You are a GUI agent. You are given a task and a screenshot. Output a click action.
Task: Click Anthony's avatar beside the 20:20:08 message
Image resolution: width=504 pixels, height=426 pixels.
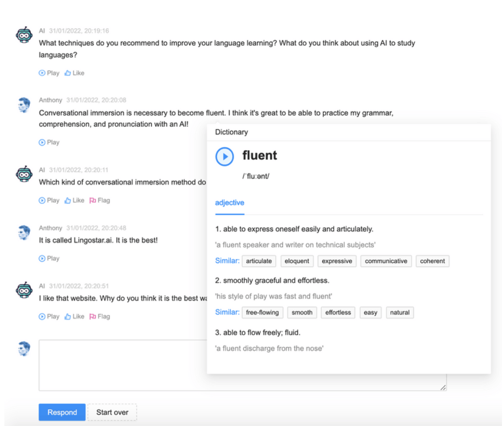(24, 105)
